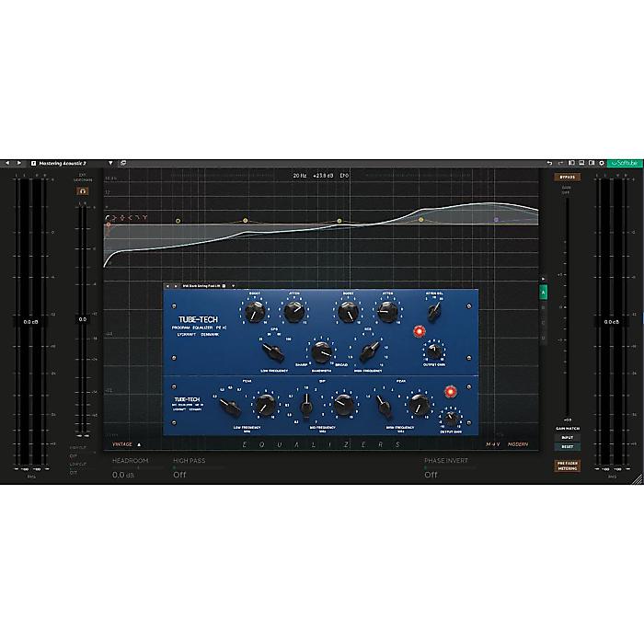Select the third yellow EQ band node

pos(339,221)
